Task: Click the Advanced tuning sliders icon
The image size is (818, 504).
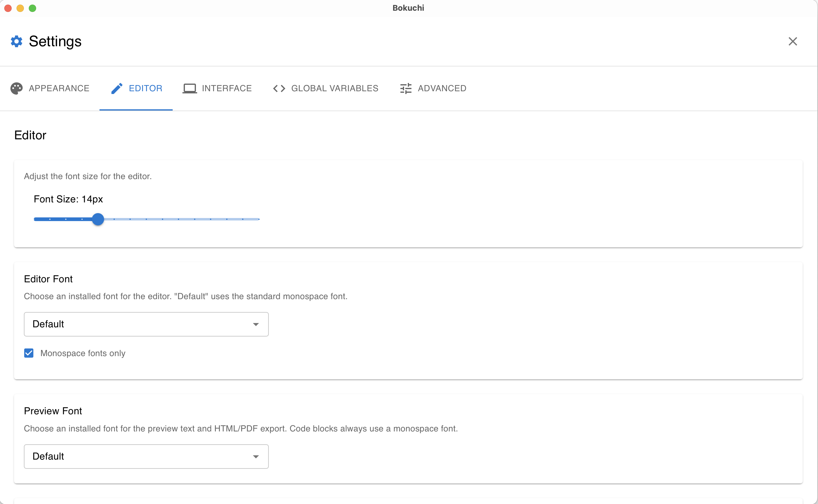Action: (406, 88)
